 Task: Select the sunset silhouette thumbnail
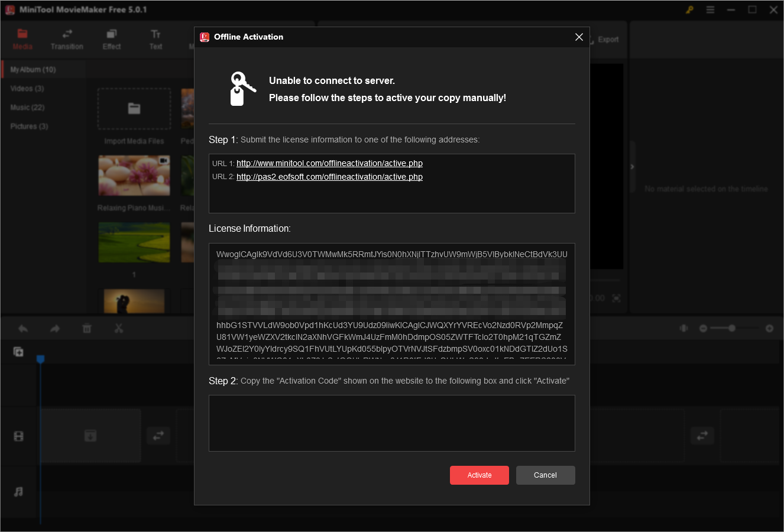[x=134, y=301]
